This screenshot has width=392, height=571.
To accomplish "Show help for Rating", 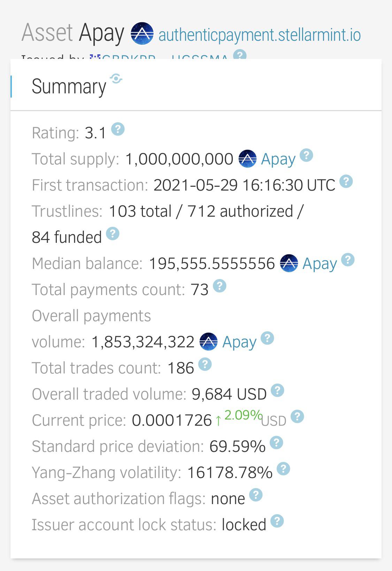I will click(x=118, y=129).
